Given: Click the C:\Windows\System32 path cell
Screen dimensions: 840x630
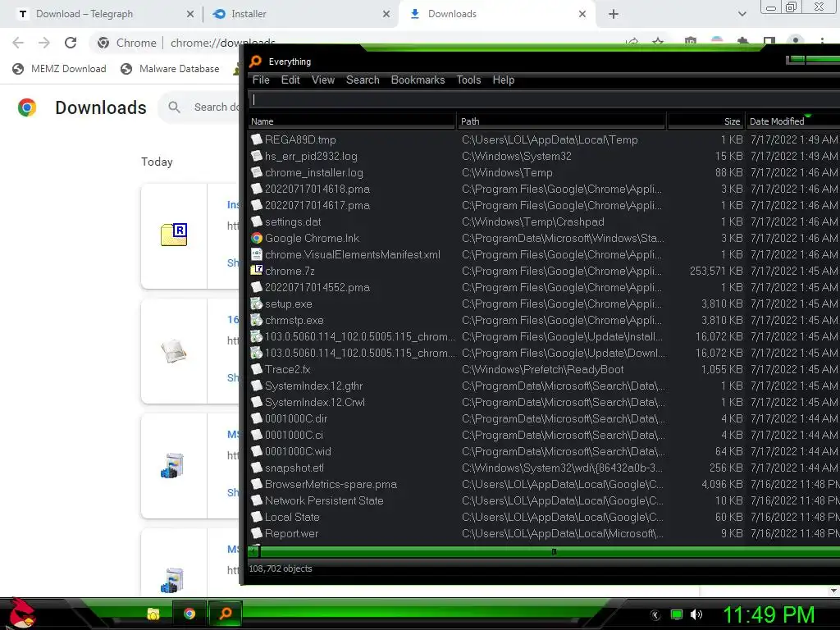Looking at the screenshot, I should (x=517, y=156).
